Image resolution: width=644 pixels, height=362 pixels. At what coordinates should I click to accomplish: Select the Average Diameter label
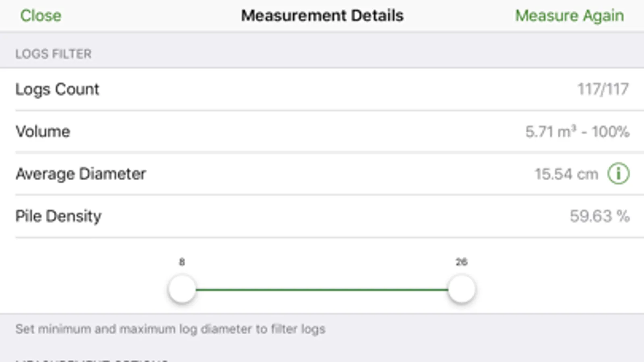81,174
